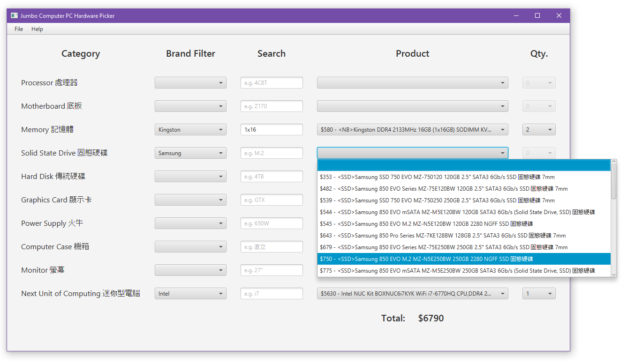Select $539 Samsung SSD 750 EVO 250GB
Viewport: 627px width, 364px height.
464,201
